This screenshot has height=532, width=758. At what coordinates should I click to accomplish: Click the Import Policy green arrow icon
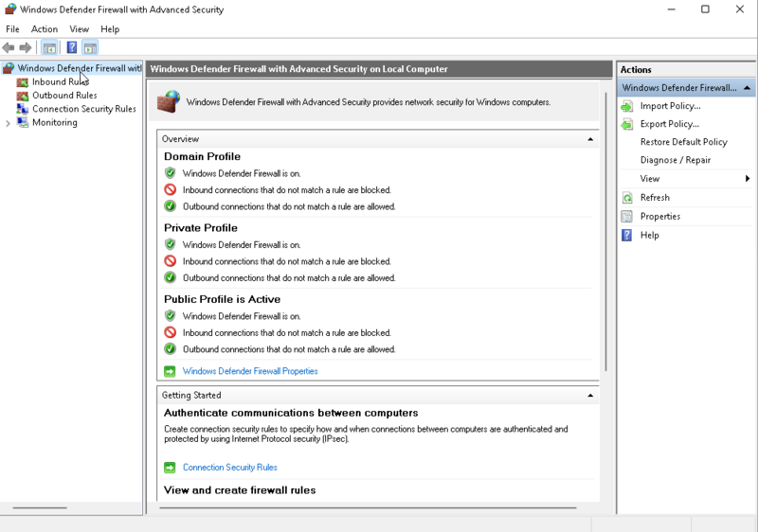[627, 106]
